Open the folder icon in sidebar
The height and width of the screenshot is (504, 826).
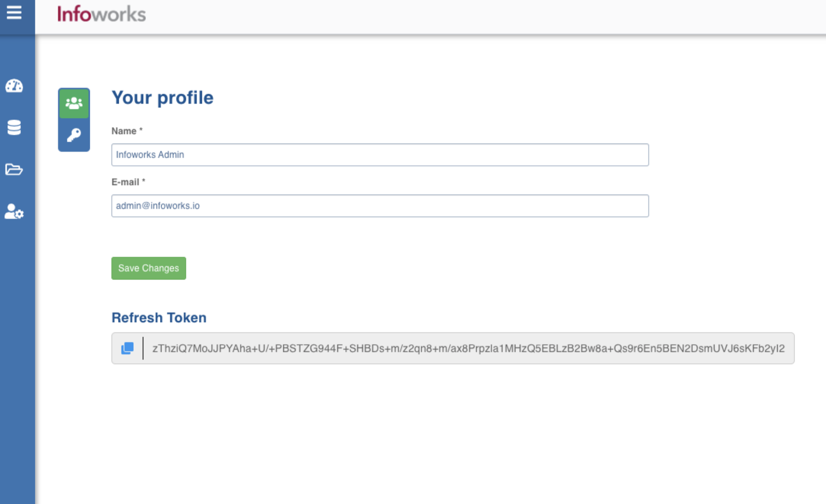(14, 169)
